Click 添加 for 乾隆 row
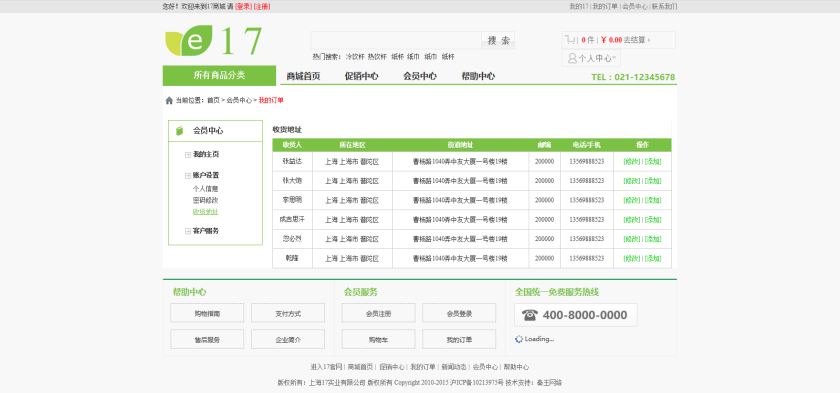 652,259
